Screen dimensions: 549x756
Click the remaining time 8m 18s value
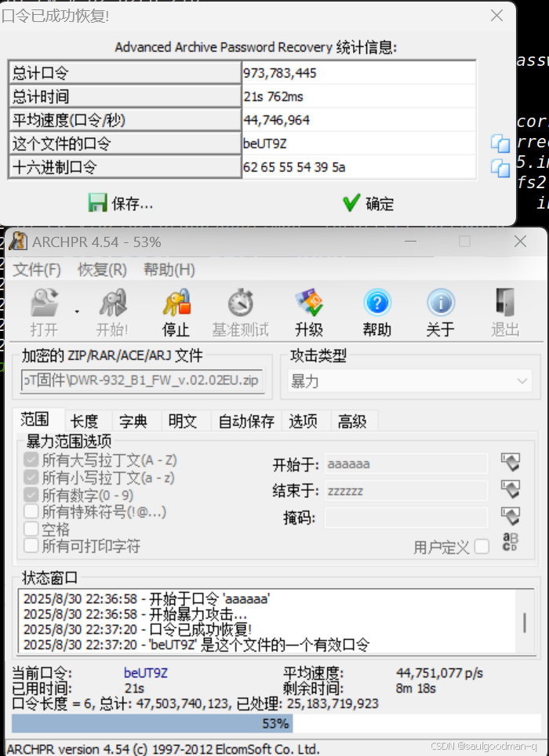[x=416, y=689]
